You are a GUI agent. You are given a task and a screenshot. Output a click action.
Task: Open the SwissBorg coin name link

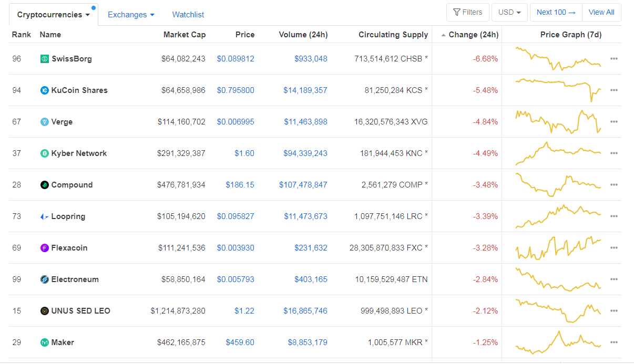point(71,59)
